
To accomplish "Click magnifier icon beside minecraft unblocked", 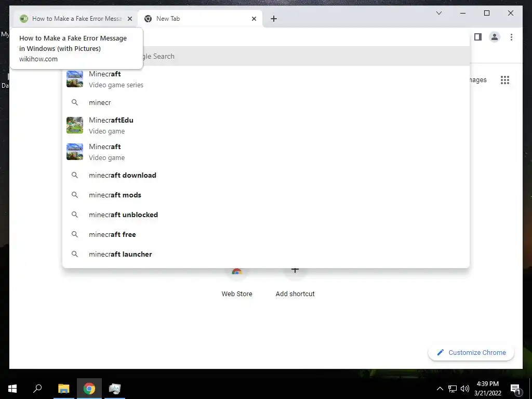I will [75, 215].
